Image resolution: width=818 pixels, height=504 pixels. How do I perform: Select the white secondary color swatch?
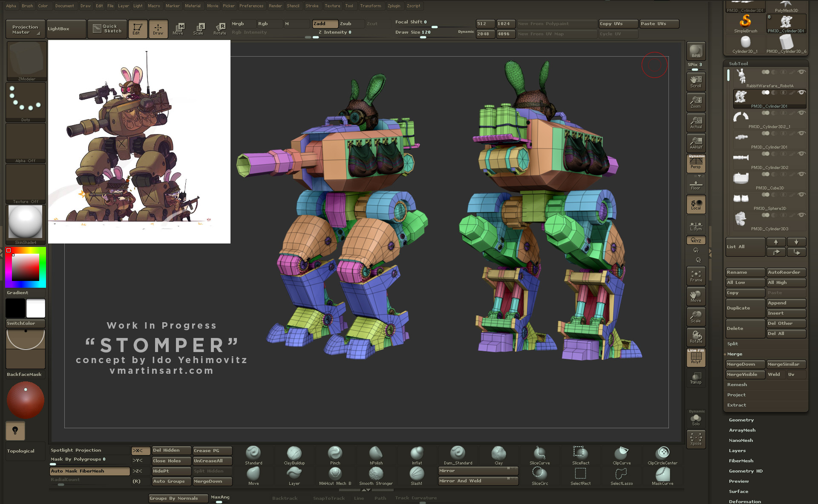pyautogui.click(x=36, y=308)
